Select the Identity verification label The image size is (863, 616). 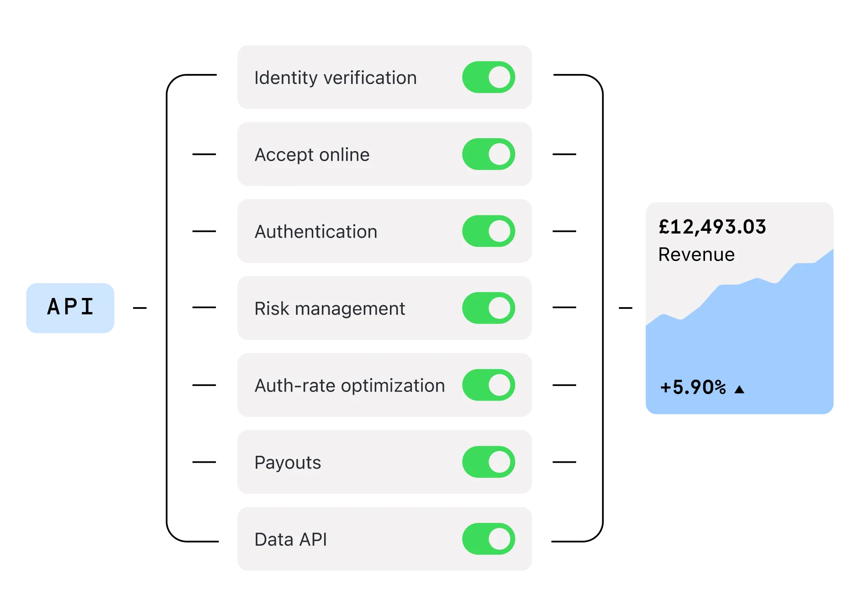coord(336,78)
